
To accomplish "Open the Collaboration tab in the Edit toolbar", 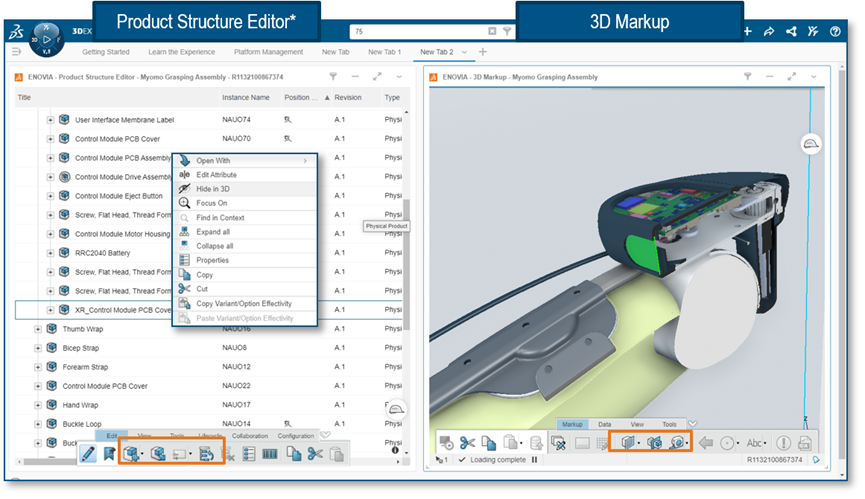I will coord(250,436).
